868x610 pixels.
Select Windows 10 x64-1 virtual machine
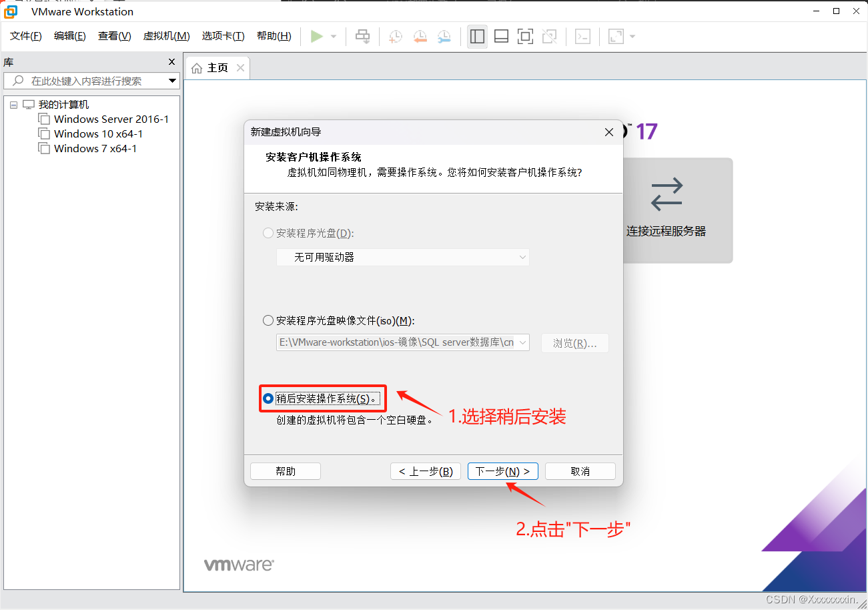click(x=98, y=134)
